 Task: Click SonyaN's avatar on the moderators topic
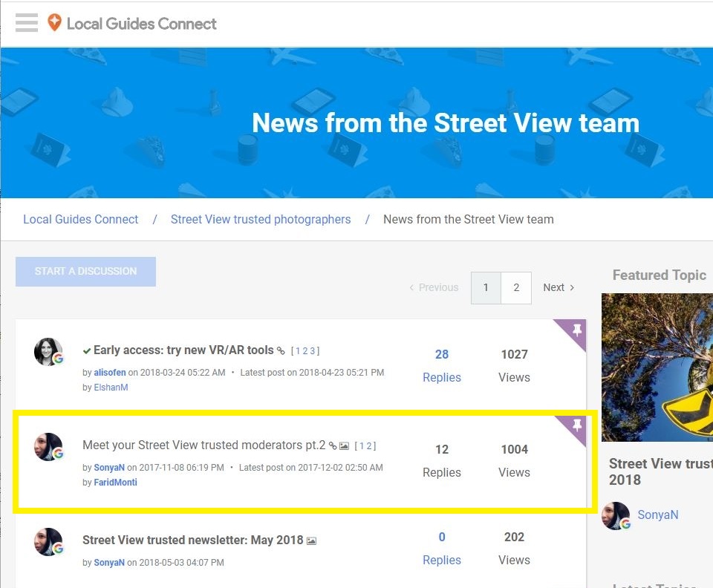point(48,447)
